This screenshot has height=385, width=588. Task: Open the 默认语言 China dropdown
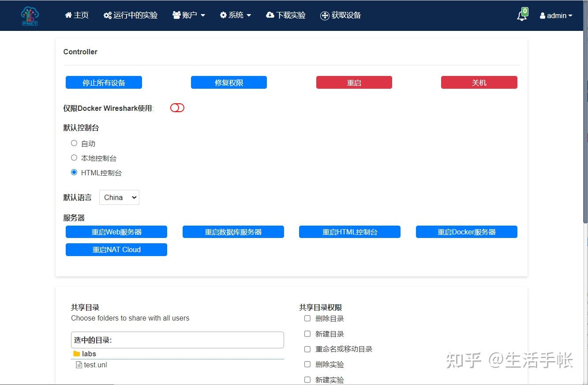[119, 197]
